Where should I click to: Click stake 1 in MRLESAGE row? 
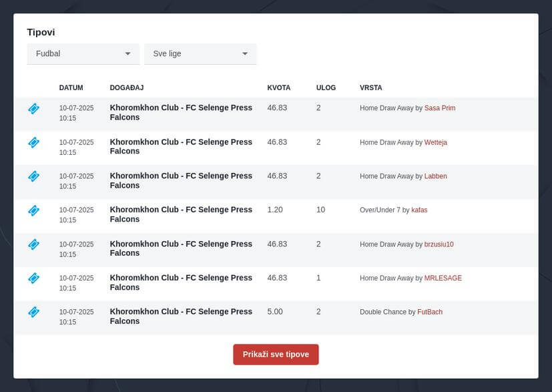pyautogui.click(x=318, y=278)
